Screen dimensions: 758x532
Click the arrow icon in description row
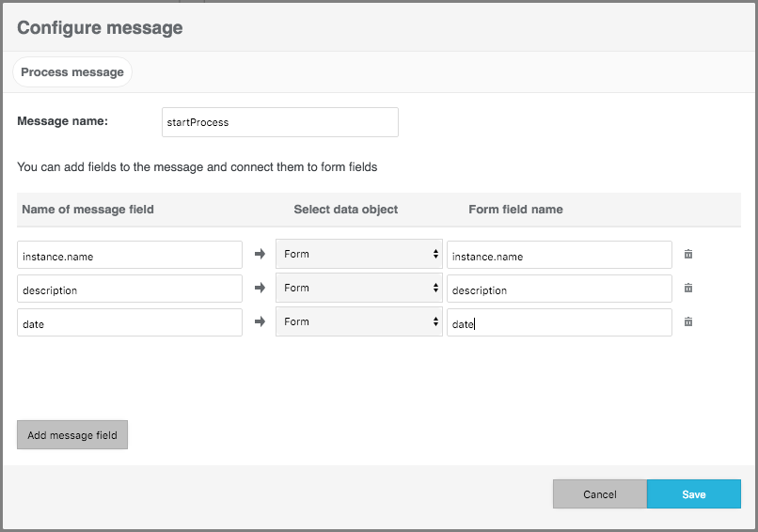pos(261,289)
